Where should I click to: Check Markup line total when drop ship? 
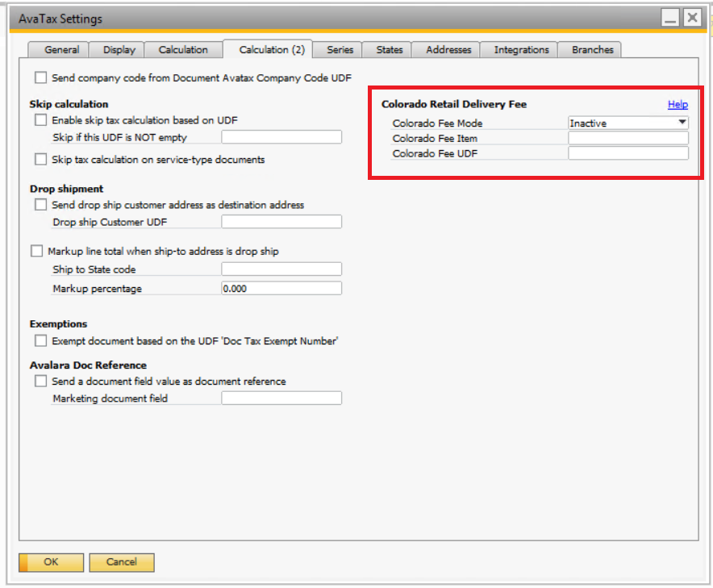(x=37, y=251)
